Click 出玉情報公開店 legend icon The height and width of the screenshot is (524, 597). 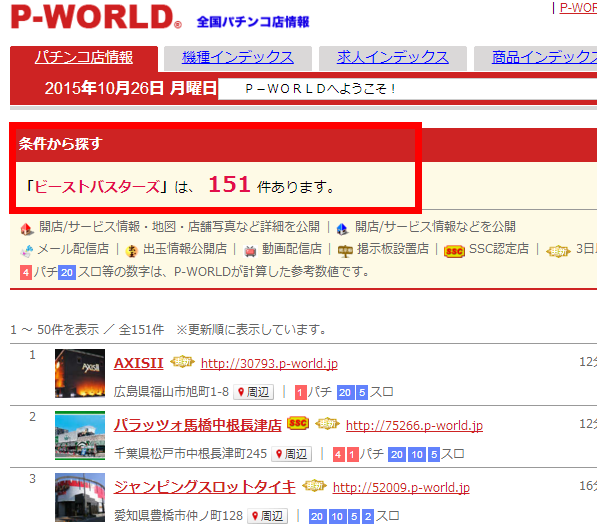132,251
